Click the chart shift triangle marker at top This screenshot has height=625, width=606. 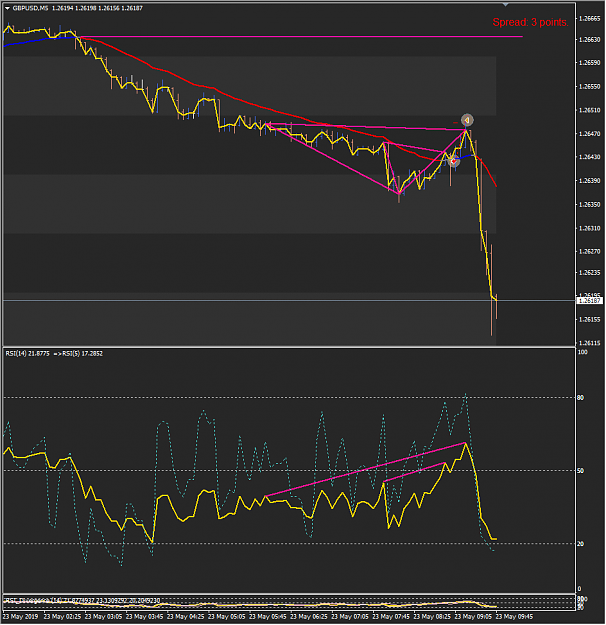coord(506,5)
